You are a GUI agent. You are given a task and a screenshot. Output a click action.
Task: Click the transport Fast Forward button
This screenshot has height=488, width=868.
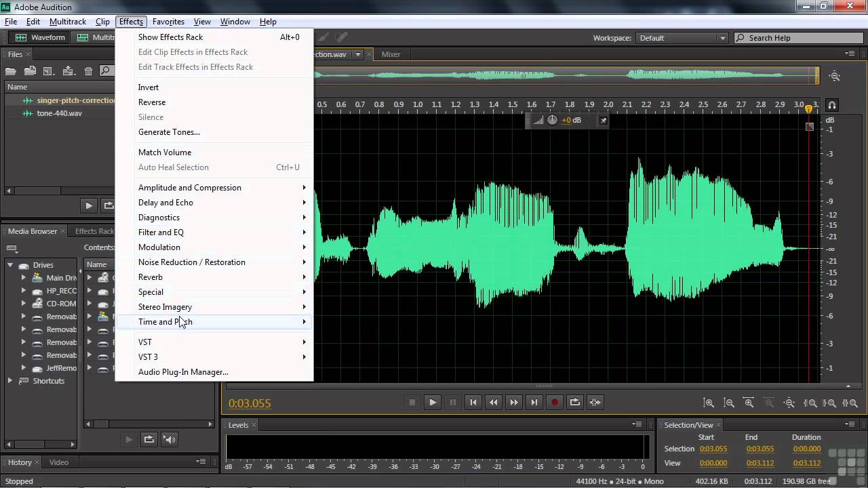[x=514, y=402]
